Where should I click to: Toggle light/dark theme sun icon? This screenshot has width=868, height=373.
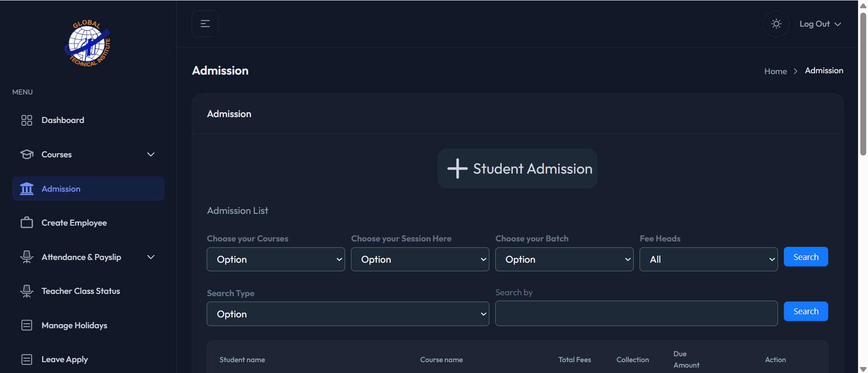tap(776, 24)
